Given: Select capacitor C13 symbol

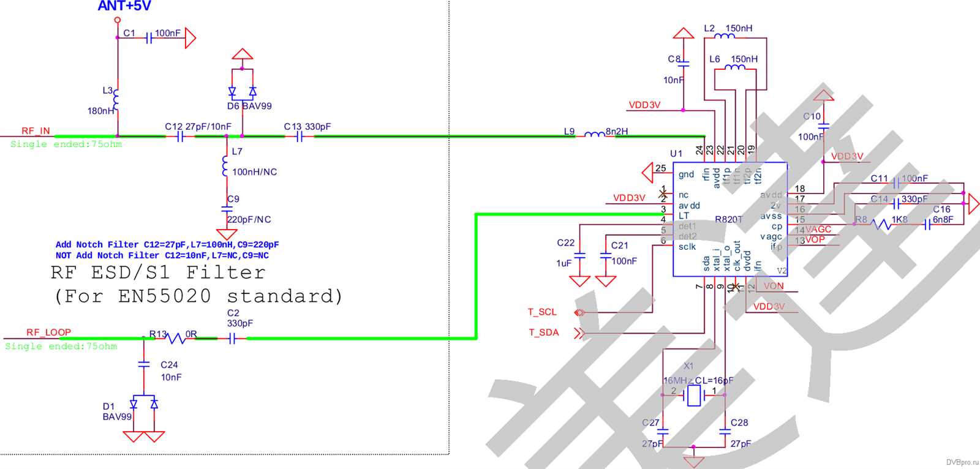Looking at the screenshot, I should [x=300, y=137].
